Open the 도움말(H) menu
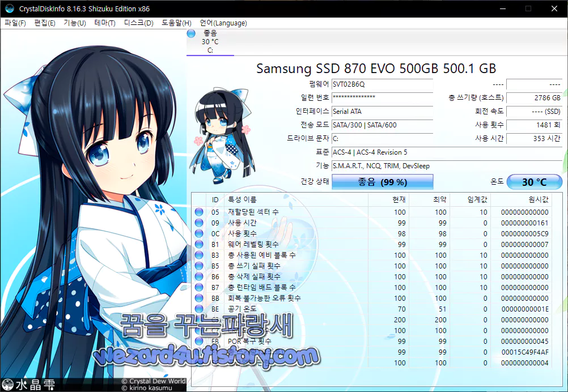Image resolution: width=568 pixels, height=392 pixels. [176, 23]
